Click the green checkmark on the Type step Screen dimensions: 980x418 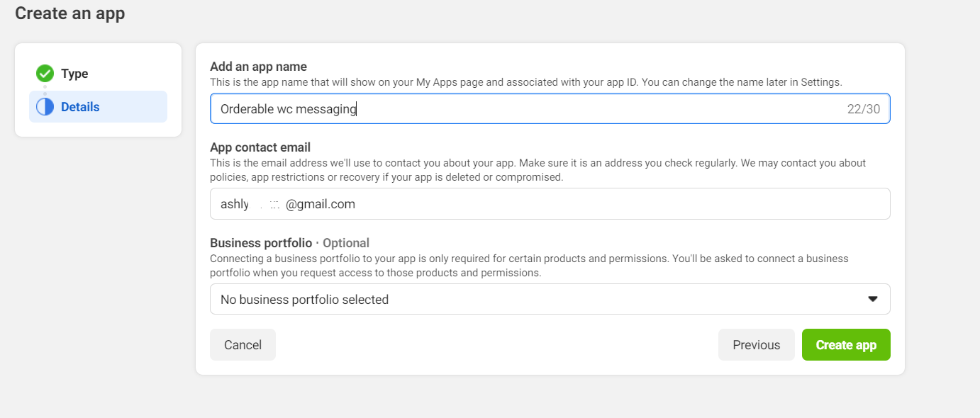(x=45, y=73)
